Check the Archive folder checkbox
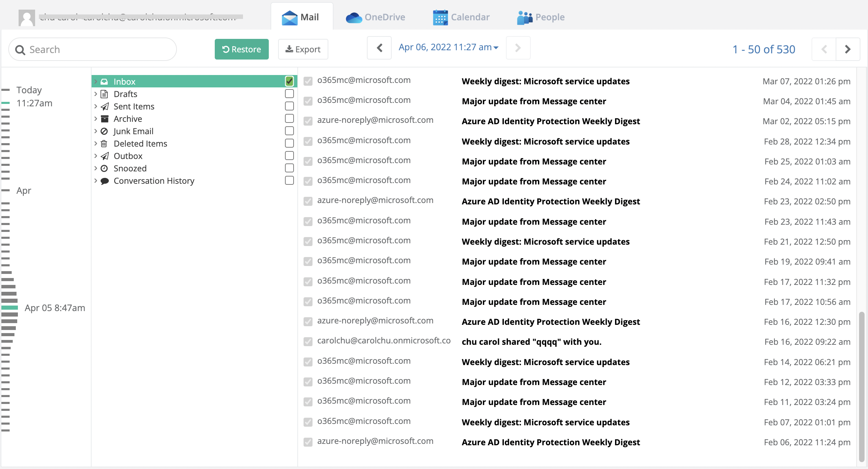The height and width of the screenshot is (469, 868). click(289, 118)
